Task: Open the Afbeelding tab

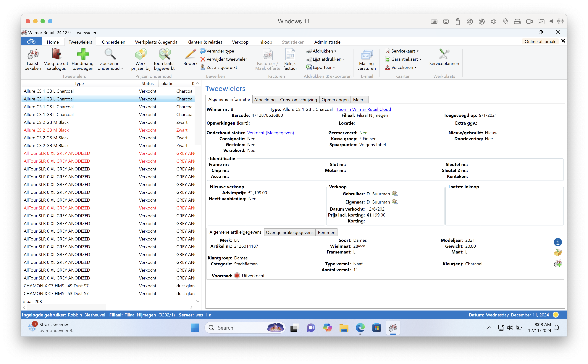Action: (265, 99)
